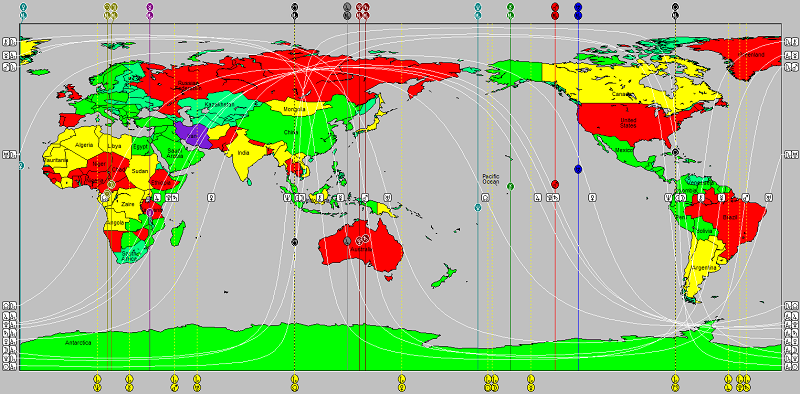Click the blue planet dot below the United States
This screenshot has height=394, width=800.
578,169
